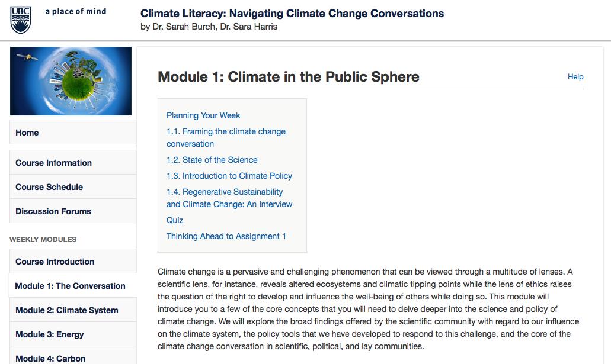Viewport: 611px width, 364px height.
Task: Open Module 3: Energy
Action: click(x=49, y=334)
